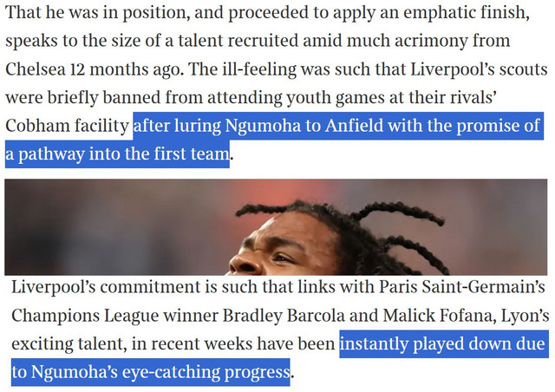Click the text 'Paris Saint-Germain's'
The width and height of the screenshot is (555, 392).
tap(462, 287)
